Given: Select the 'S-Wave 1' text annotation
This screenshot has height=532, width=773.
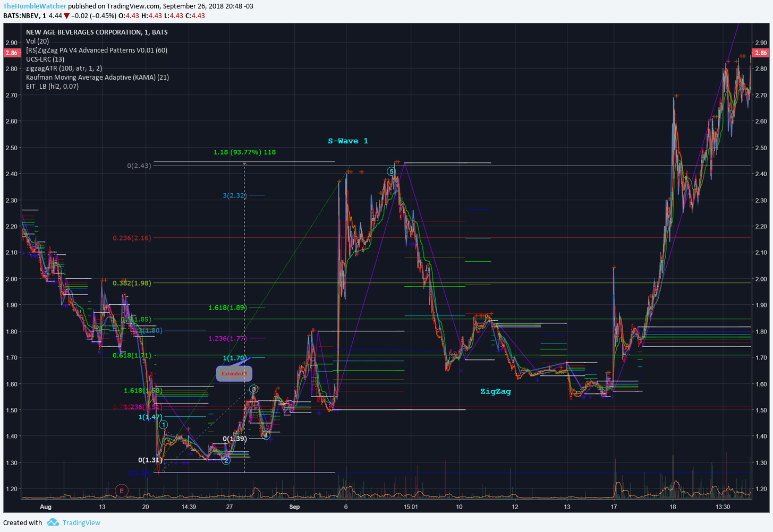Looking at the screenshot, I should (348, 141).
